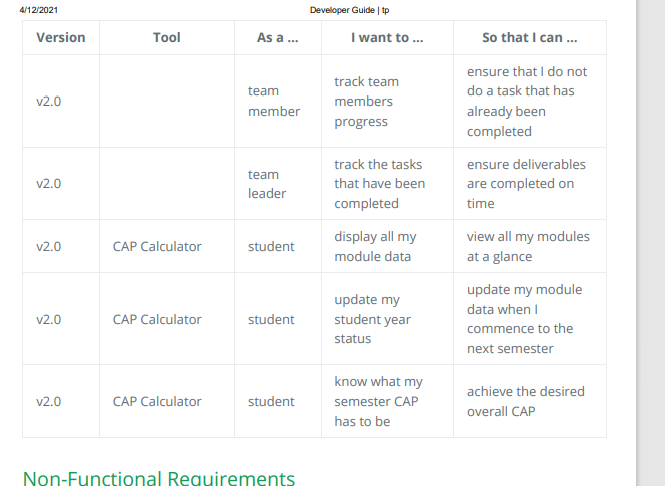Click 'ensure deliverables are completed on time'
The image size is (665, 486).
coord(526,184)
